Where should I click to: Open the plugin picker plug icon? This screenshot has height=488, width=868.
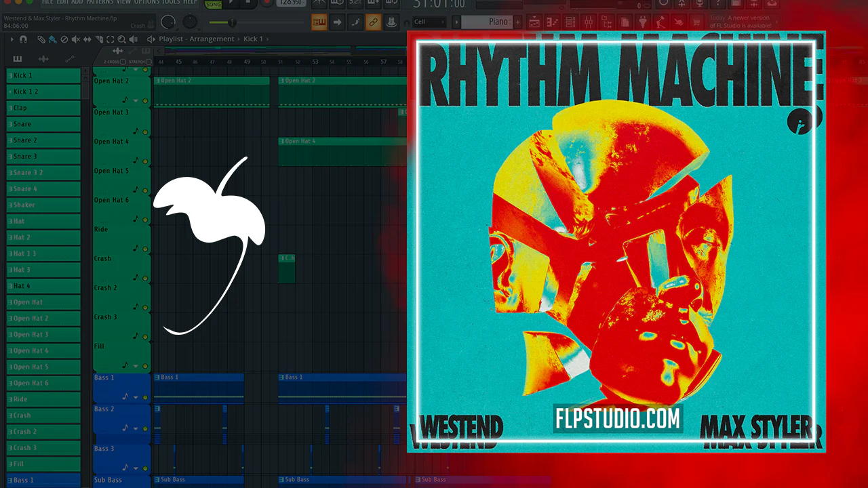click(642, 22)
